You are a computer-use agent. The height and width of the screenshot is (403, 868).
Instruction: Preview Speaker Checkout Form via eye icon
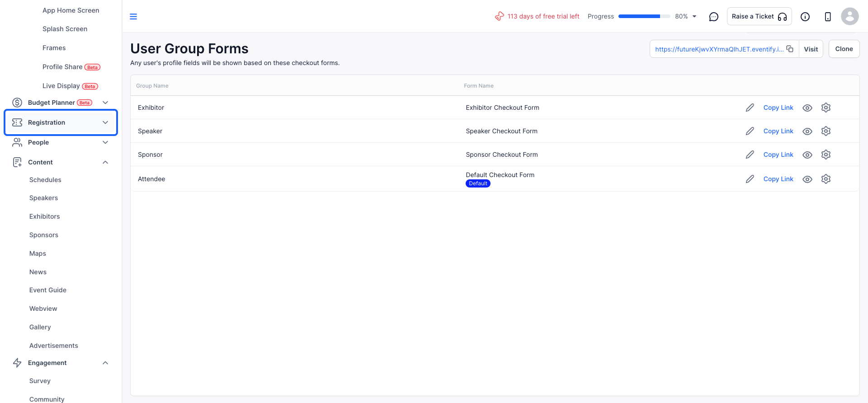(x=807, y=131)
